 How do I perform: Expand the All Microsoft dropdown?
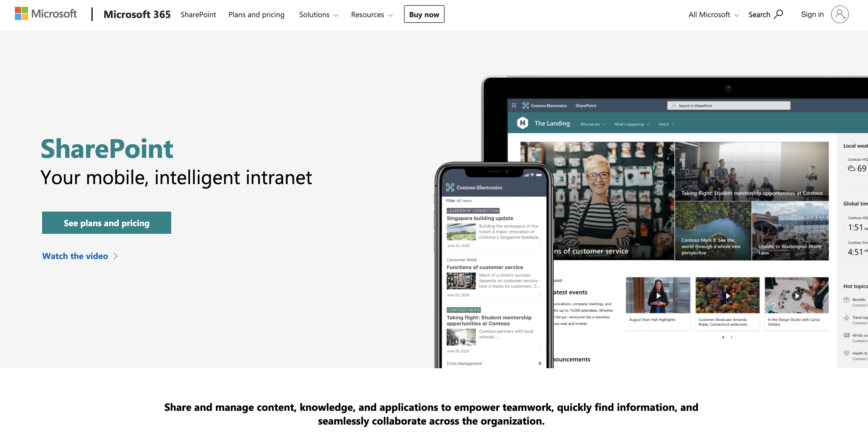(x=713, y=13)
